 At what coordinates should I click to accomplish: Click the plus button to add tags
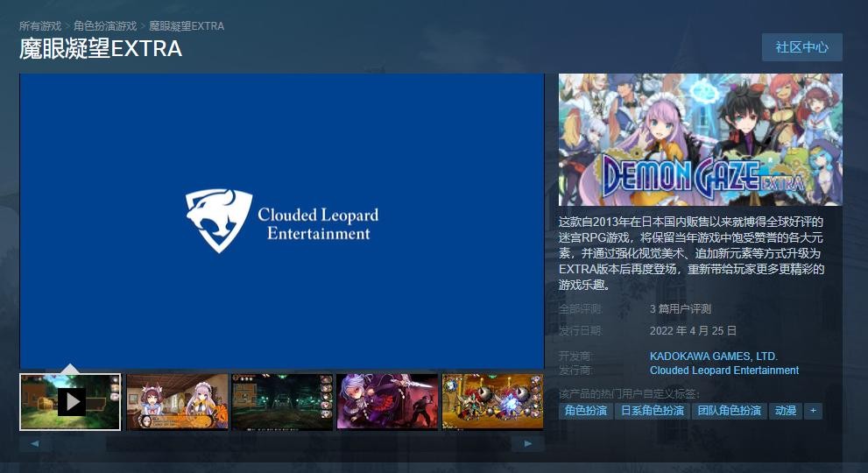pyautogui.click(x=813, y=411)
